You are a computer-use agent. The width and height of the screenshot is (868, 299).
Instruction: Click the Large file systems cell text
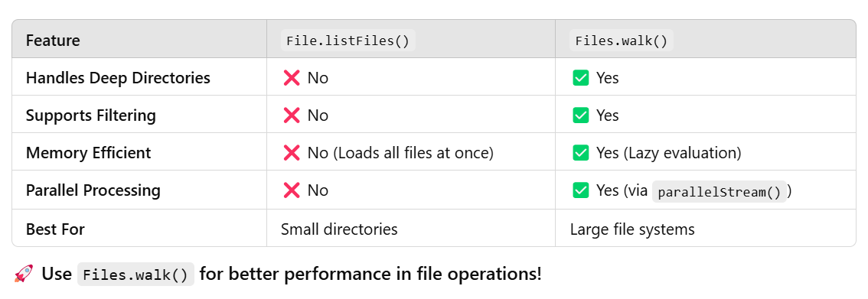click(632, 229)
